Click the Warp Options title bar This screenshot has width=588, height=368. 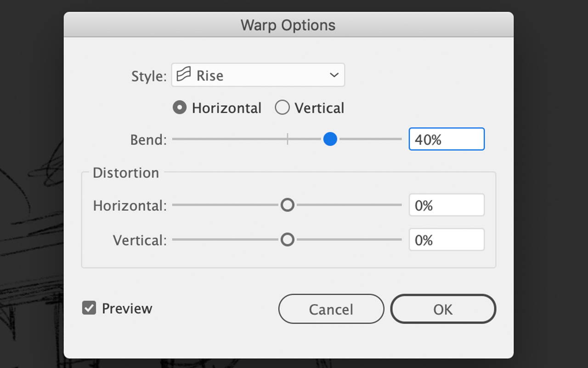pyautogui.click(x=288, y=25)
